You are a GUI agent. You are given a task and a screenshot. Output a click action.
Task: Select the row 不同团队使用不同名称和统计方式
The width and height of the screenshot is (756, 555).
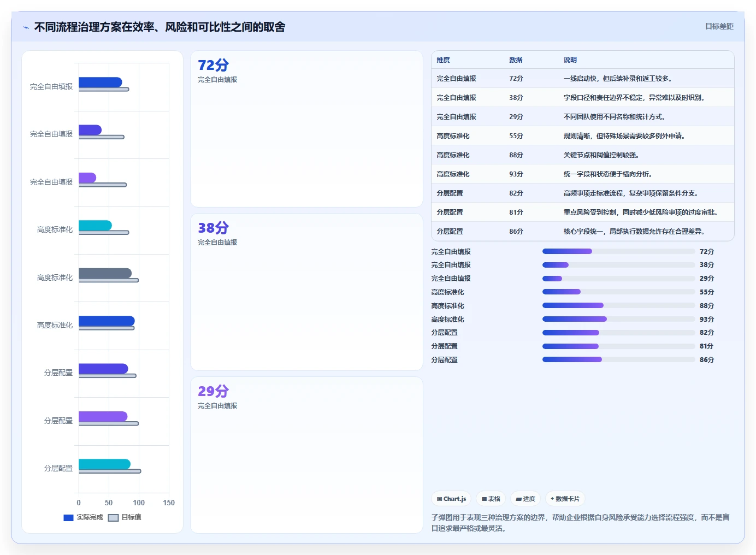point(582,117)
